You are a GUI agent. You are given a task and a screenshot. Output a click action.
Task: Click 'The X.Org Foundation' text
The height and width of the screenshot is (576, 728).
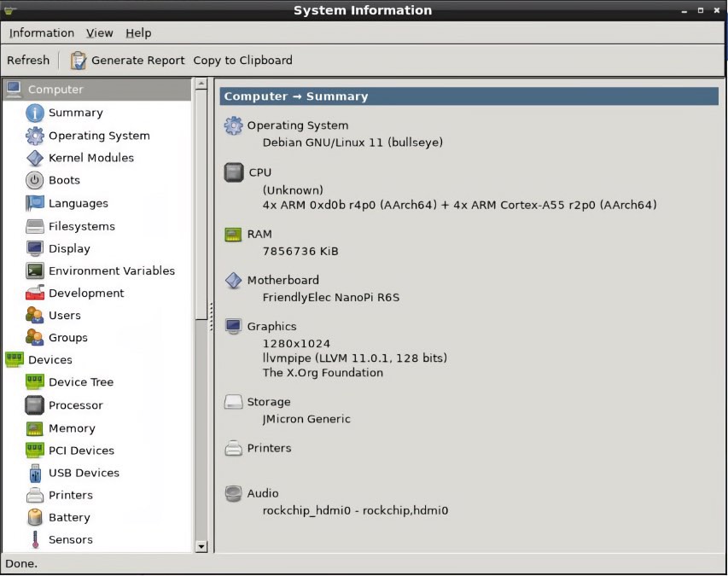point(323,372)
